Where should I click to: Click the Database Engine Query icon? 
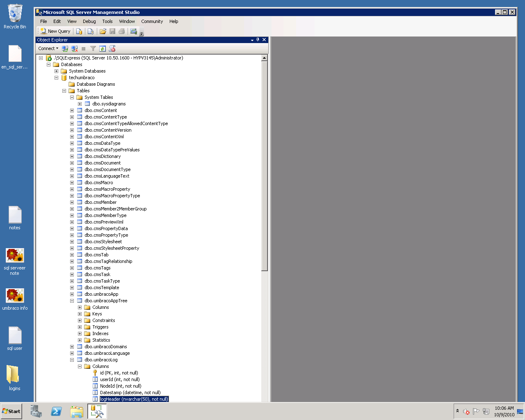coord(79,31)
